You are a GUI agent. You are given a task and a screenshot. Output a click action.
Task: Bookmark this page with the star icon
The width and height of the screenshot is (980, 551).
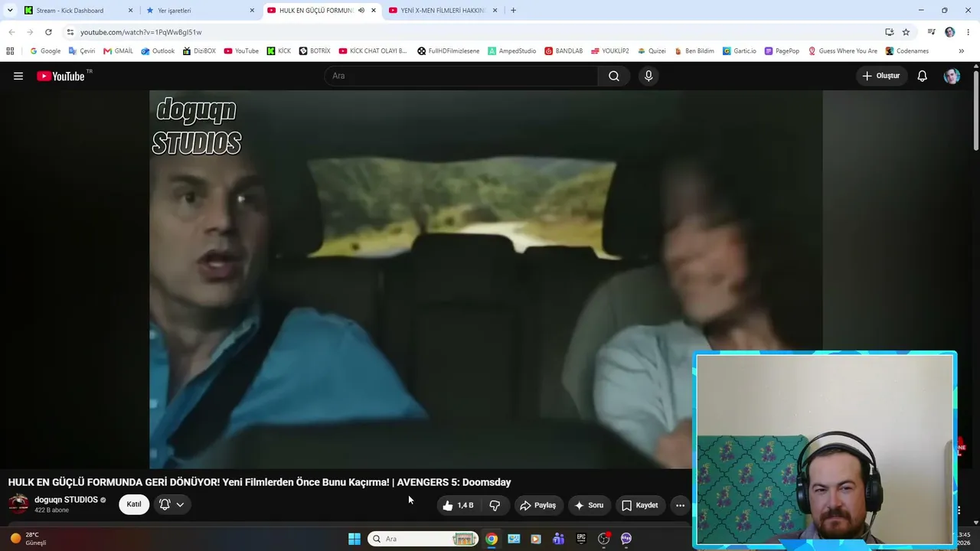click(906, 32)
